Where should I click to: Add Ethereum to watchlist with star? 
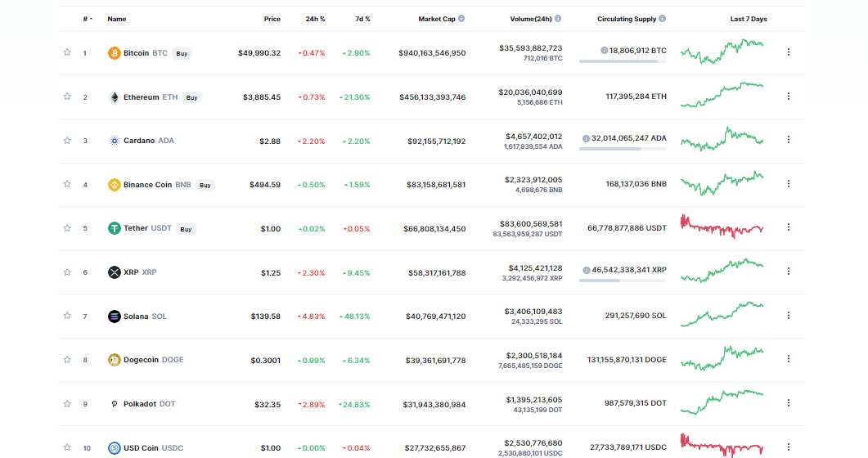(67, 97)
